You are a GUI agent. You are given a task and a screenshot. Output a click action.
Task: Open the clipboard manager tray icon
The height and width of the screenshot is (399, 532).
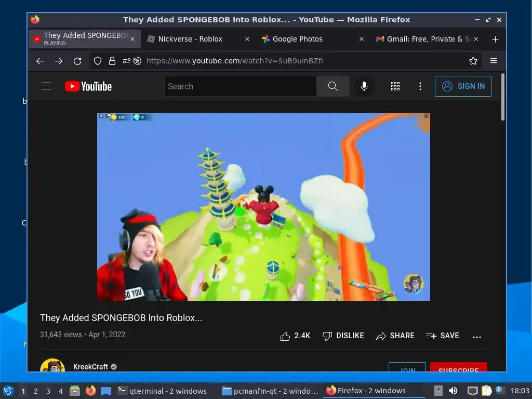[x=487, y=391]
